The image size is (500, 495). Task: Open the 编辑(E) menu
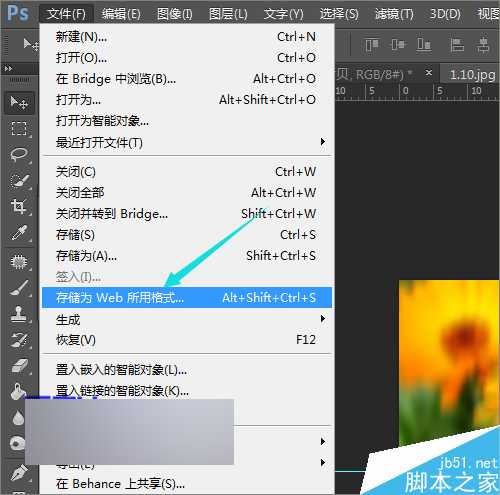(121, 14)
